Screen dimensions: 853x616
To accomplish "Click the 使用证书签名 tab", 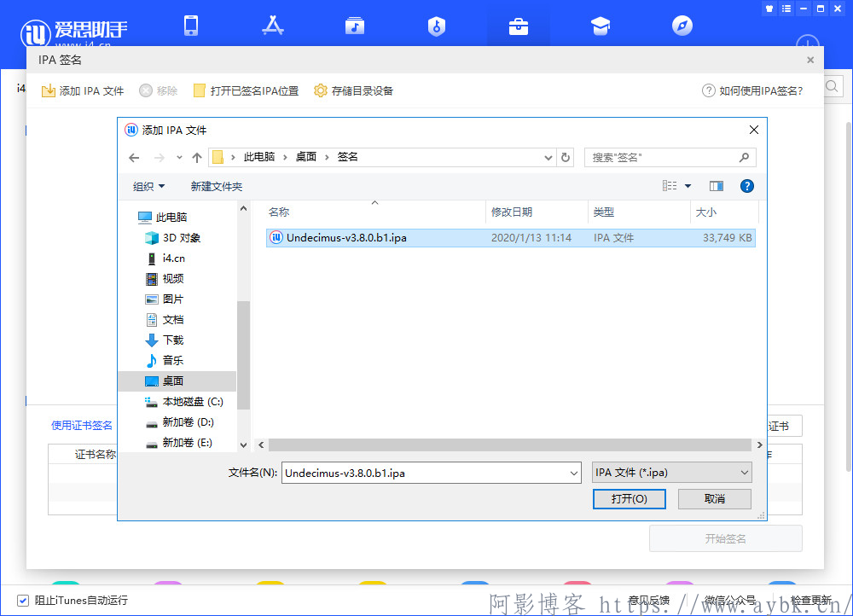I will click(82, 426).
